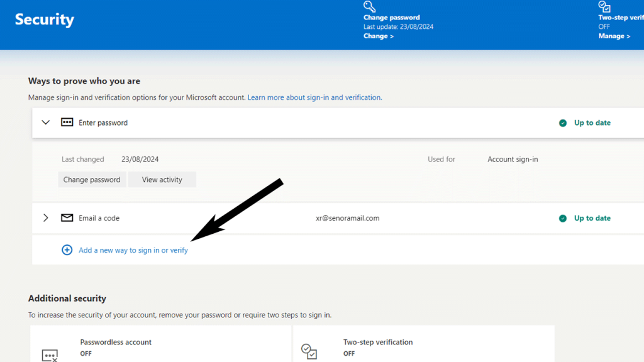Click the Security page heading
Image resolution: width=644 pixels, height=362 pixels.
(x=45, y=19)
